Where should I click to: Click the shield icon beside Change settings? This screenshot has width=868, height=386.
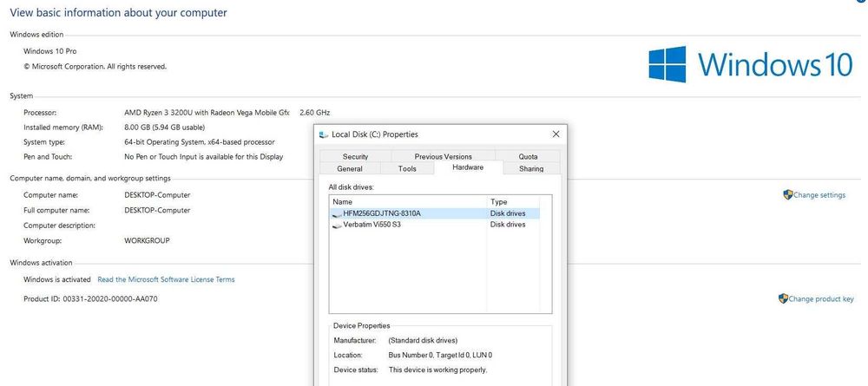(x=788, y=194)
